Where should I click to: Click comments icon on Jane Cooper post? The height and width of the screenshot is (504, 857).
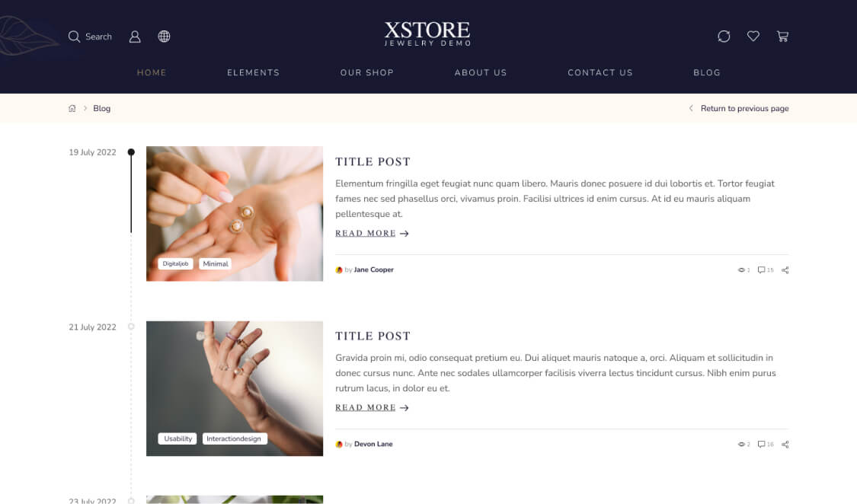761,270
